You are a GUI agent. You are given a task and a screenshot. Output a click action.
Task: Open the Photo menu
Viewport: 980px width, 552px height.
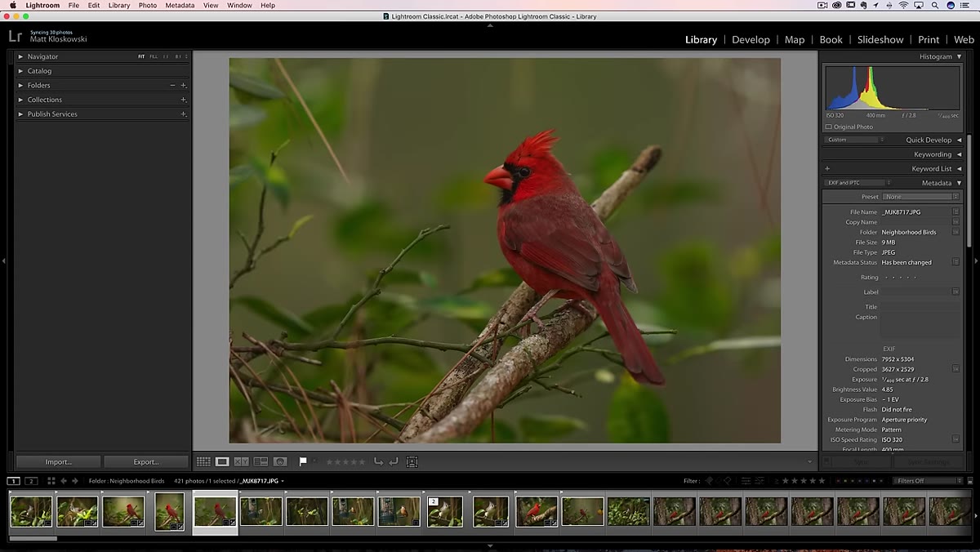pos(148,5)
